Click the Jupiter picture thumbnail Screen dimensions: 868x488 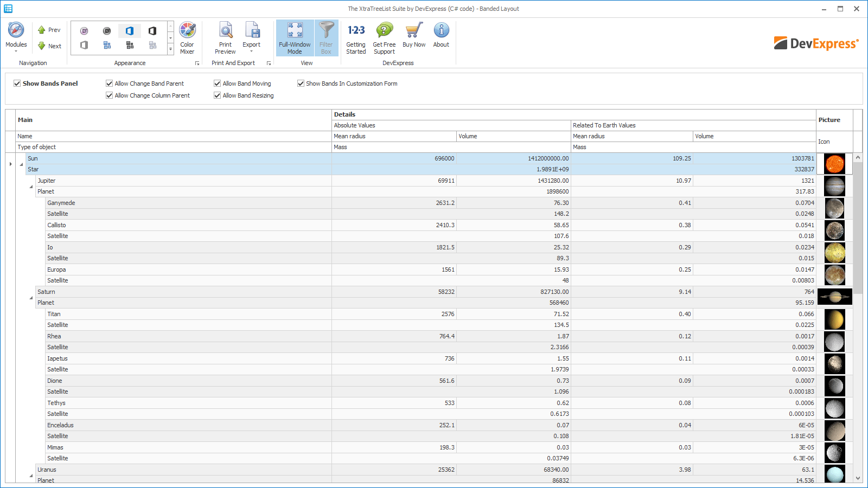tap(835, 186)
